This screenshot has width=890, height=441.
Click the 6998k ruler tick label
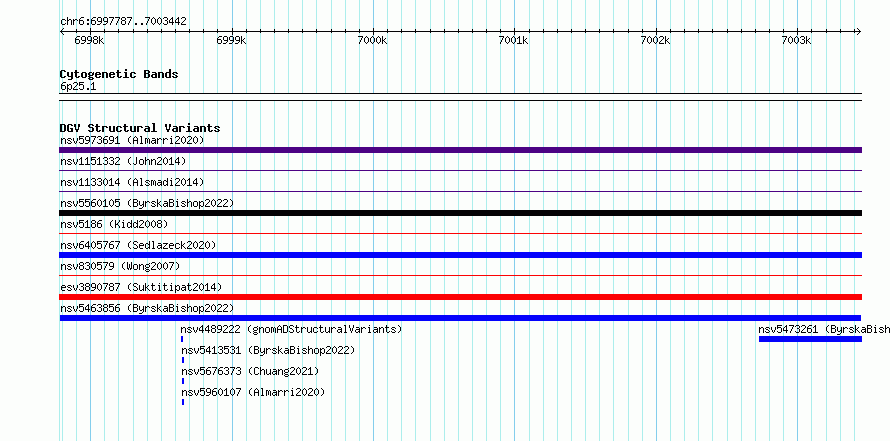click(x=90, y=40)
